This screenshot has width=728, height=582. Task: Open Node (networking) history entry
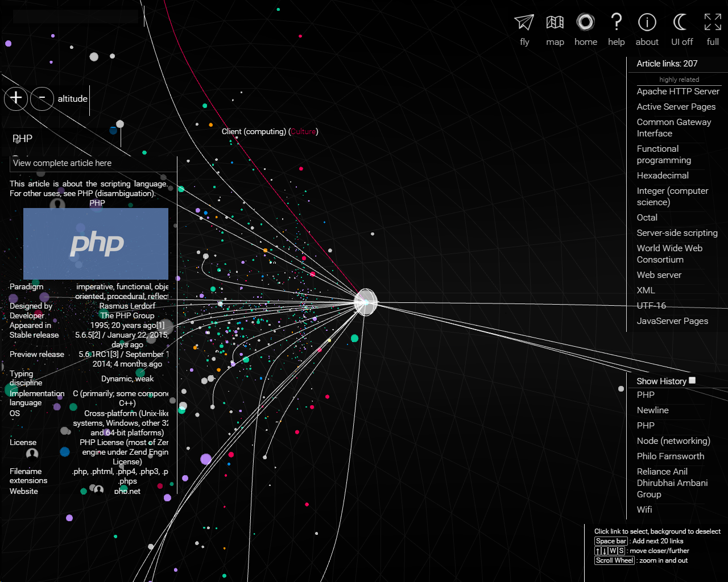pos(673,441)
